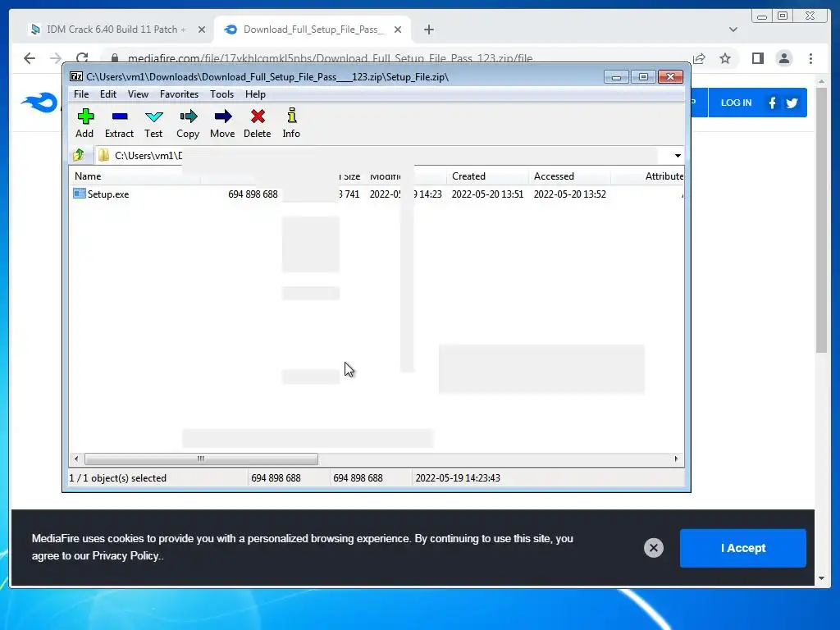Reload the MediaFire page

pos(82,58)
